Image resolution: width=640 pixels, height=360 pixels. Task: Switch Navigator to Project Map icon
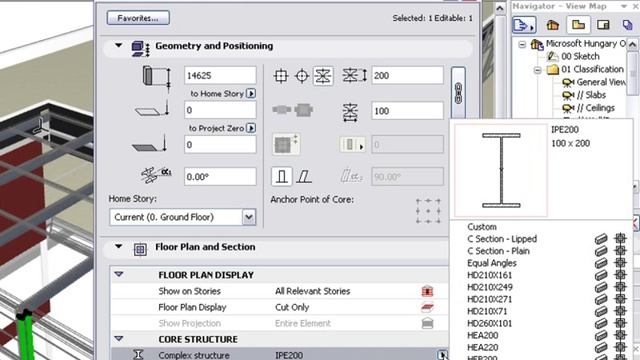553,25
